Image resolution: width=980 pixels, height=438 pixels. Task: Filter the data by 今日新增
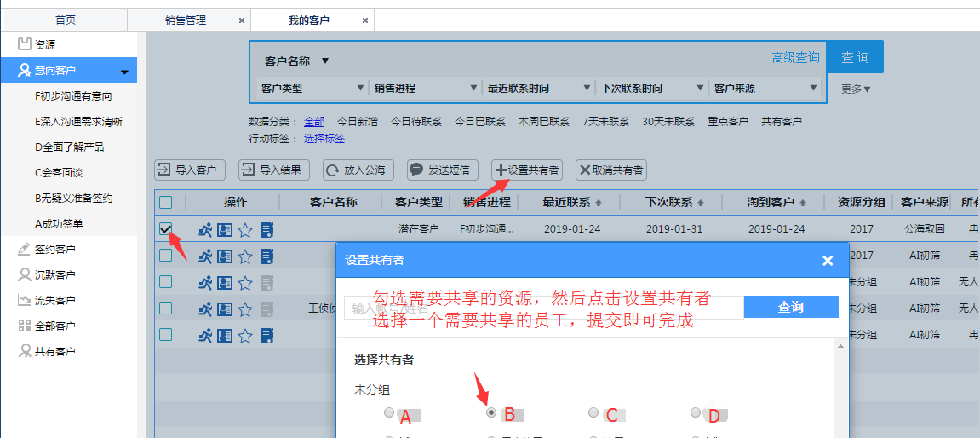pyautogui.click(x=358, y=121)
